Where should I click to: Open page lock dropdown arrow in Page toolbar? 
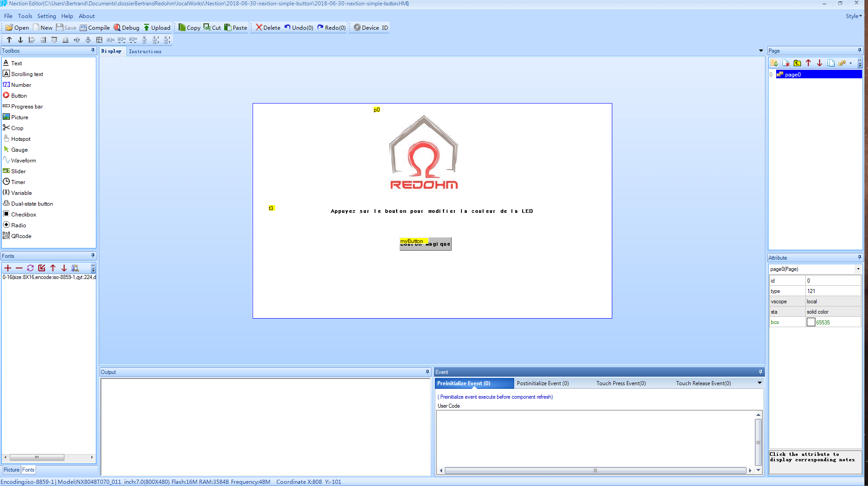[850, 63]
